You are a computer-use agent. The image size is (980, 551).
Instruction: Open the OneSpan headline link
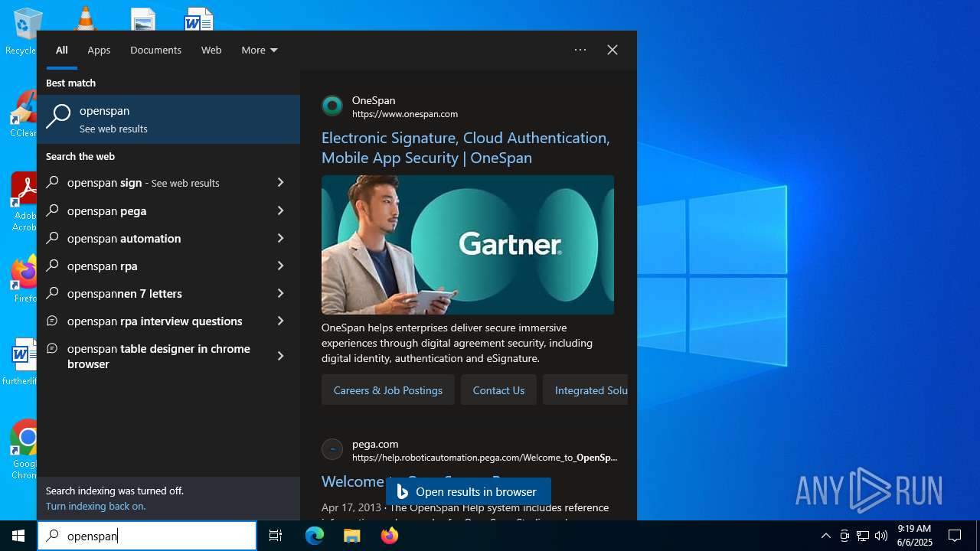(x=465, y=148)
